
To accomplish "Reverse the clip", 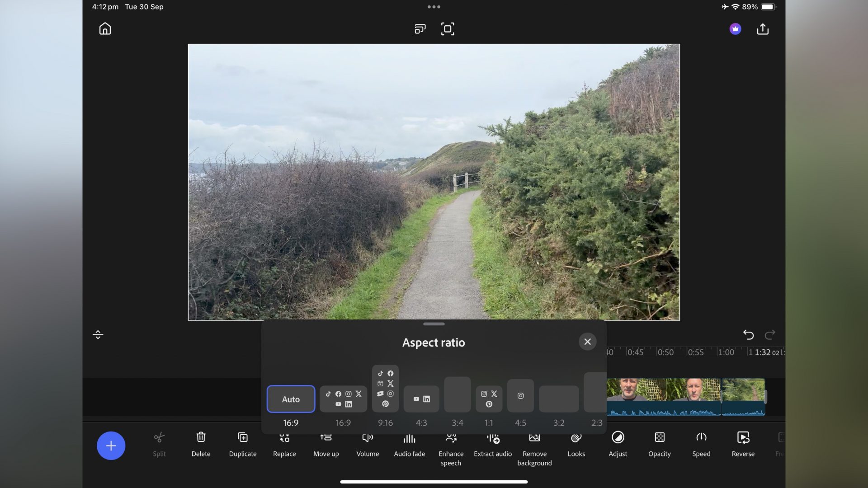I will click(x=743, y=445).
